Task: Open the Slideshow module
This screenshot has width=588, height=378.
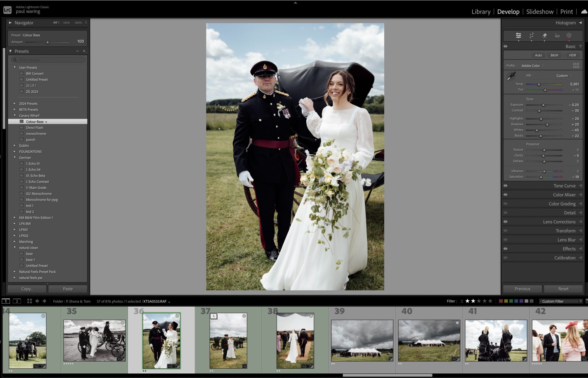Action: click(x=540, y=11)
